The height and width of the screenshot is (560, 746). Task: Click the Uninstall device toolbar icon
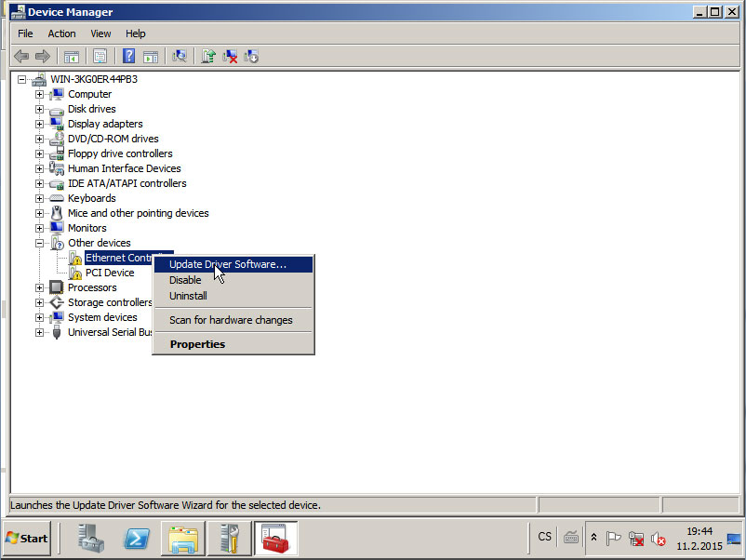231,56
